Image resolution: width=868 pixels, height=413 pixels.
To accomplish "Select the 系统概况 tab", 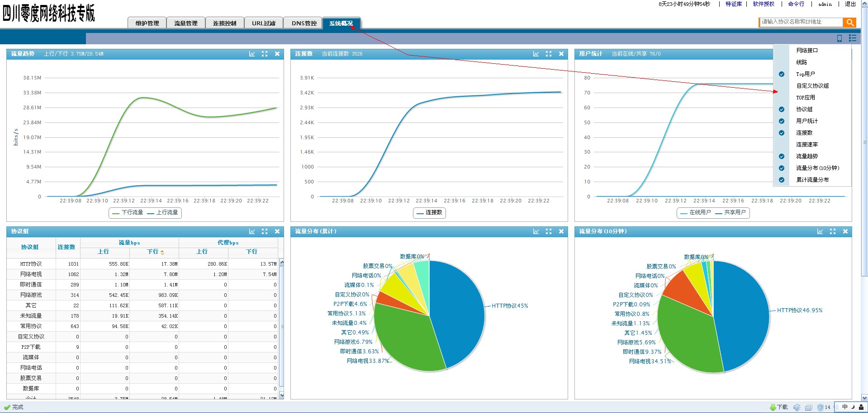I will click(x=342, y=23).
